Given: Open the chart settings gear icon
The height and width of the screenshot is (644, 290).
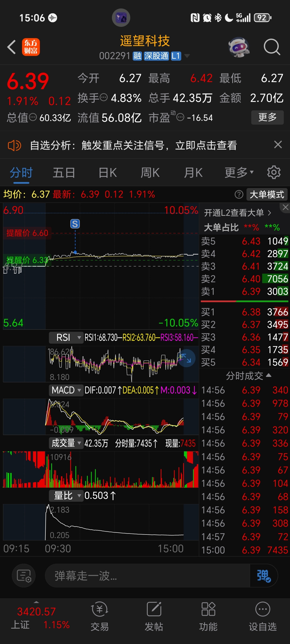Looking at the screenshot, I should 274,172.
